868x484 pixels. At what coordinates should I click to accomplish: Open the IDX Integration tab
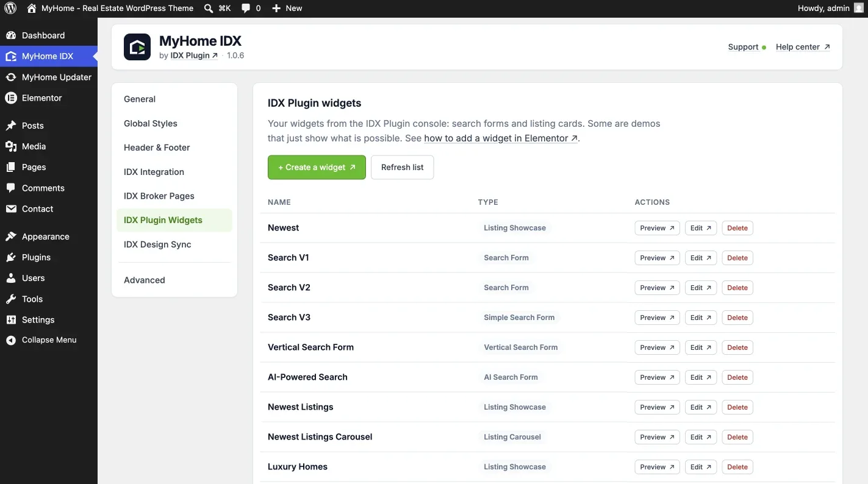point(174,172)
